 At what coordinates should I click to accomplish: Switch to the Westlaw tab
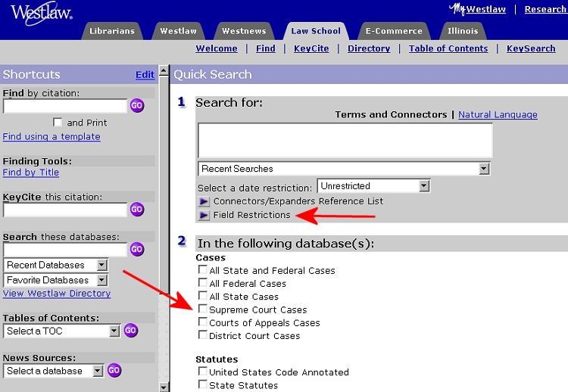point(178,31)
